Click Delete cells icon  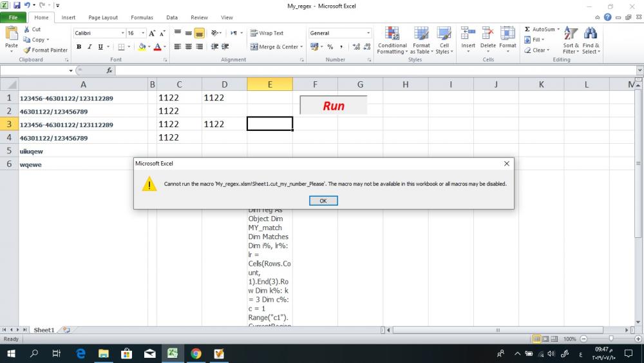click(x=488, y=33)
